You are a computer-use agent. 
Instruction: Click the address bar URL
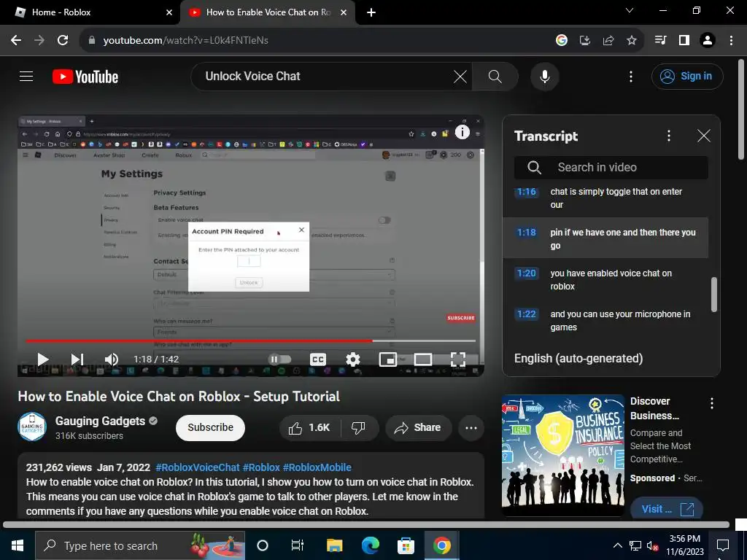[x=186, y=41]
